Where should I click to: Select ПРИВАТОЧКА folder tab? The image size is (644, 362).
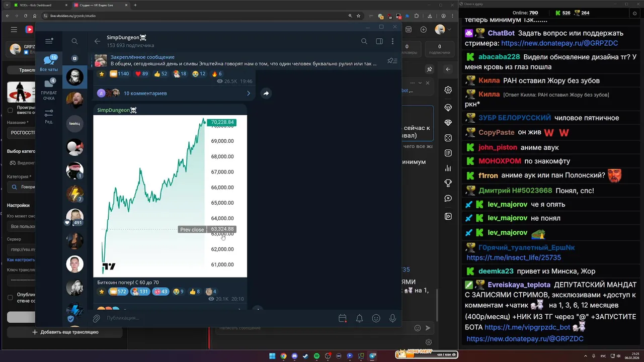49,89
